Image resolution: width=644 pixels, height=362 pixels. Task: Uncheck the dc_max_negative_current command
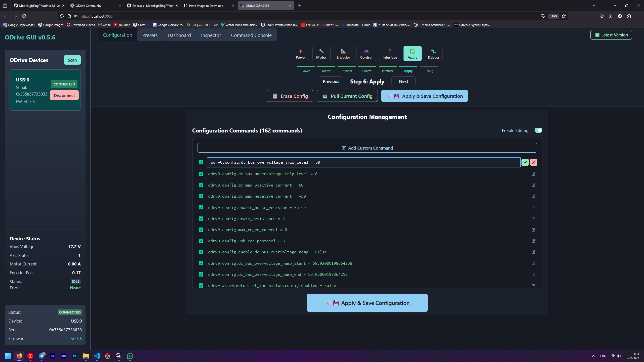point(201,196)
